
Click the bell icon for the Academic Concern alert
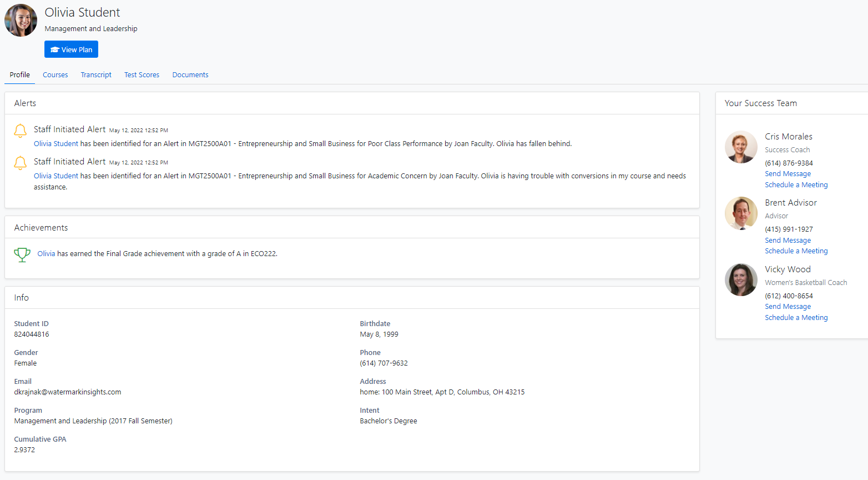20,163
